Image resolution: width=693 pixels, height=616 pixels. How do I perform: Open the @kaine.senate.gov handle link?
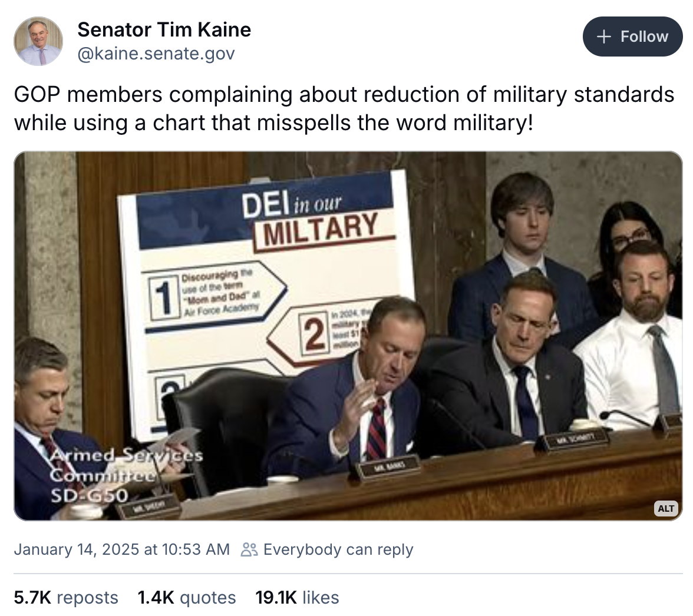pyautogui.click(x=156, y=54)
